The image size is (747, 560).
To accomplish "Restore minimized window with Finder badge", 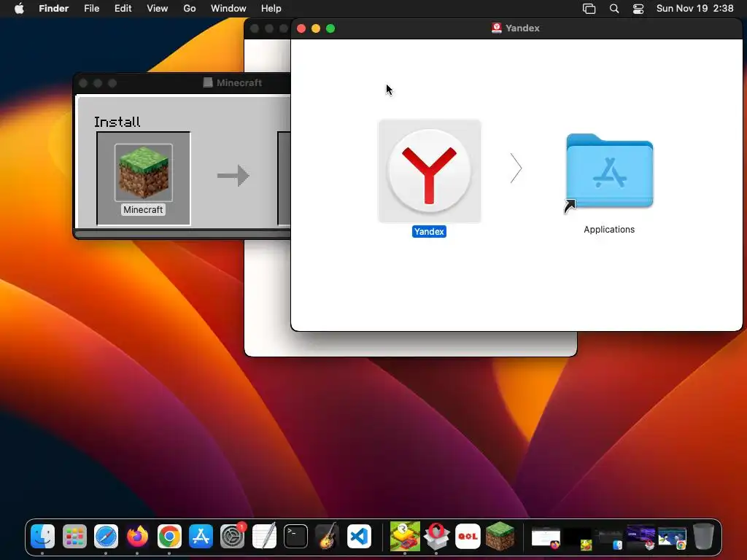I will pos(609,537).
